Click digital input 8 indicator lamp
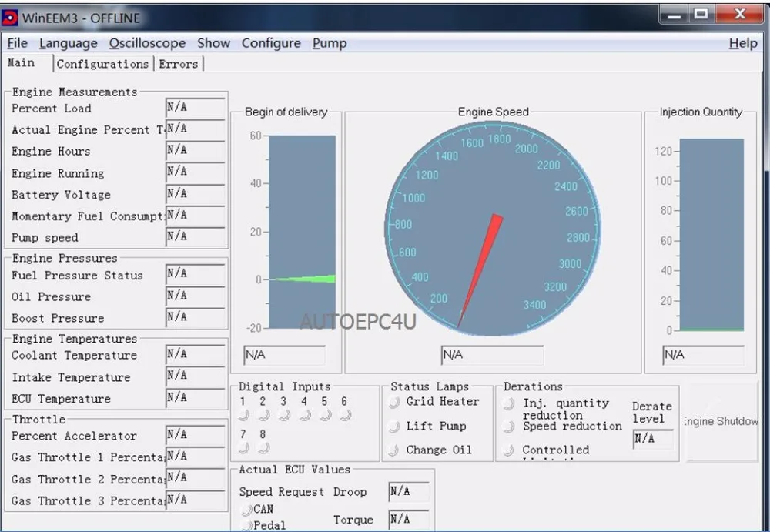The width and height of the screenshot is (770, 532). point(263,447)
